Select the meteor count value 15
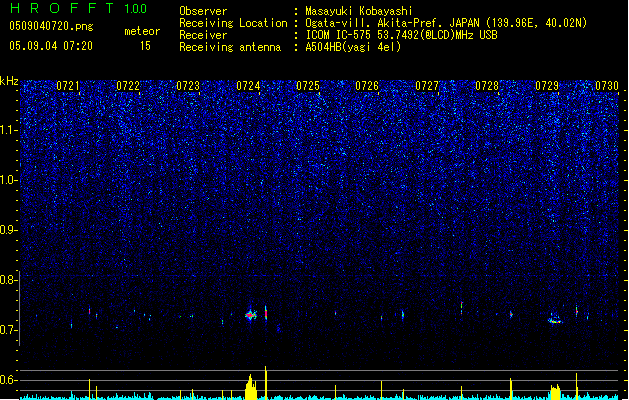The width and height of the screenshot is (629, 400). (145, 46)
